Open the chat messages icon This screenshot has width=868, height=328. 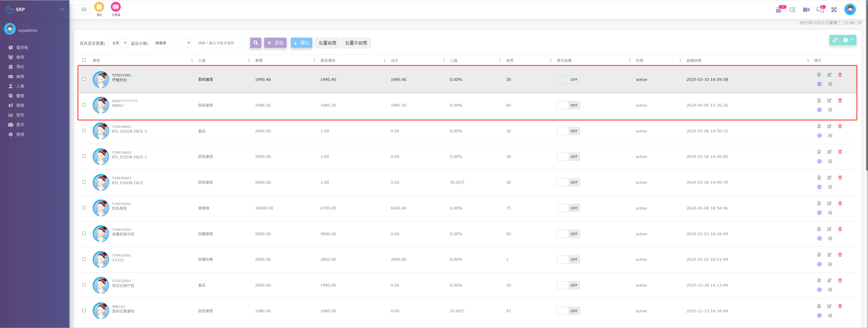coord(820,9)
